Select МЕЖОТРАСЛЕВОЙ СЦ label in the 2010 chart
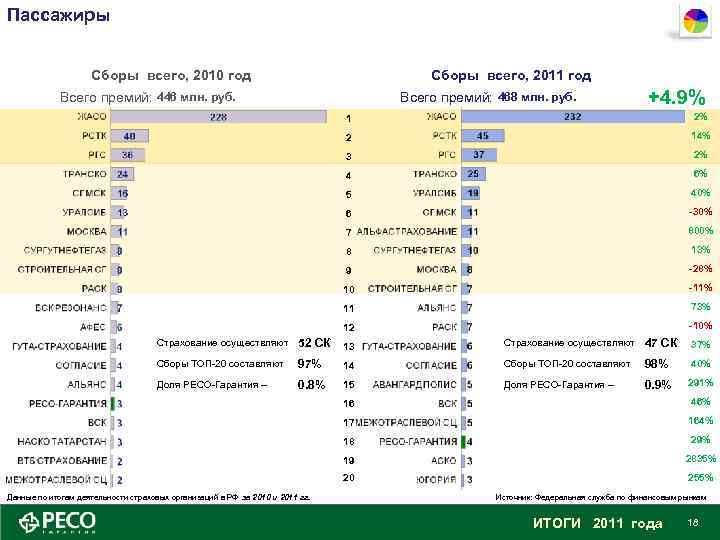 click(x=56, y=480)
